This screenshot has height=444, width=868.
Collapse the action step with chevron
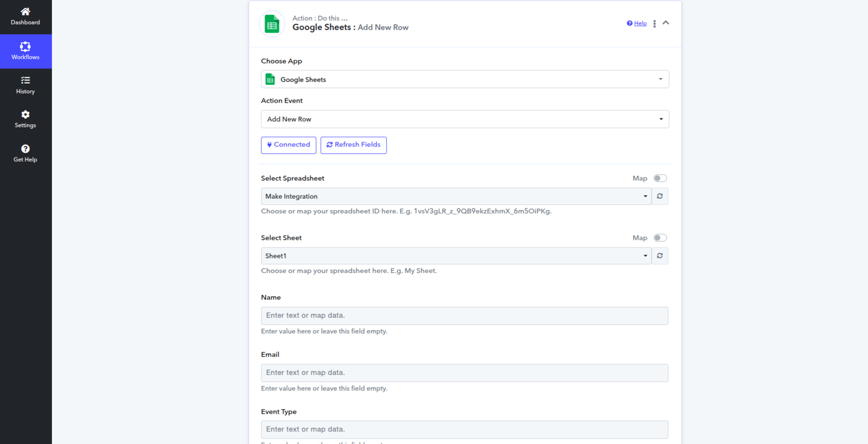tap(666, 23)
